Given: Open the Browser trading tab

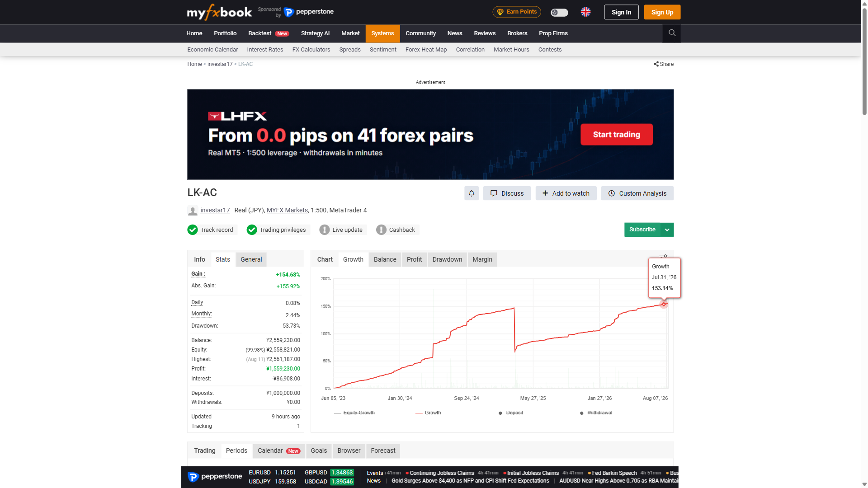Looking at the screenshot, I should pyautogui.click(x=349, y=451).
